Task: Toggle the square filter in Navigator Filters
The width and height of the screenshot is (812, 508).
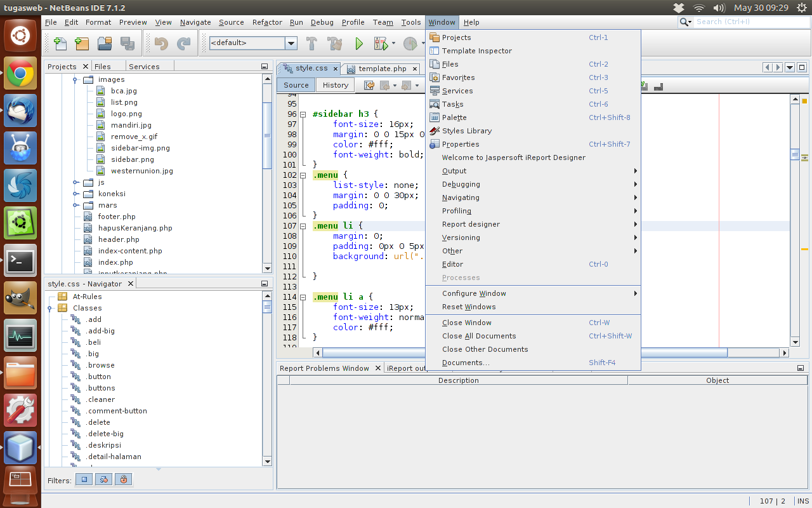Action: pyautogui.click(x=84, y=479)
